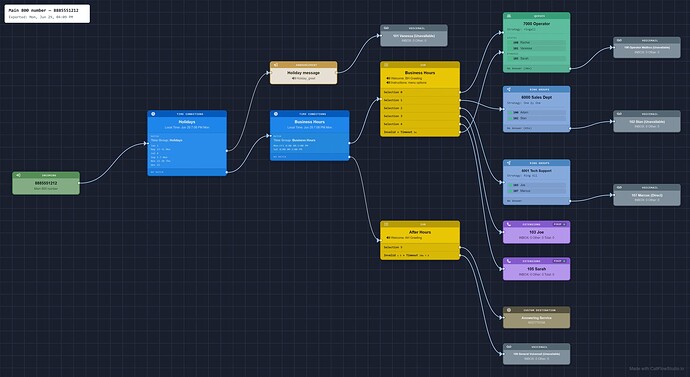Screen dimensions: 690x377
Task: Select Selection 3 row in After Hours IVR
Action: (420, 247)
